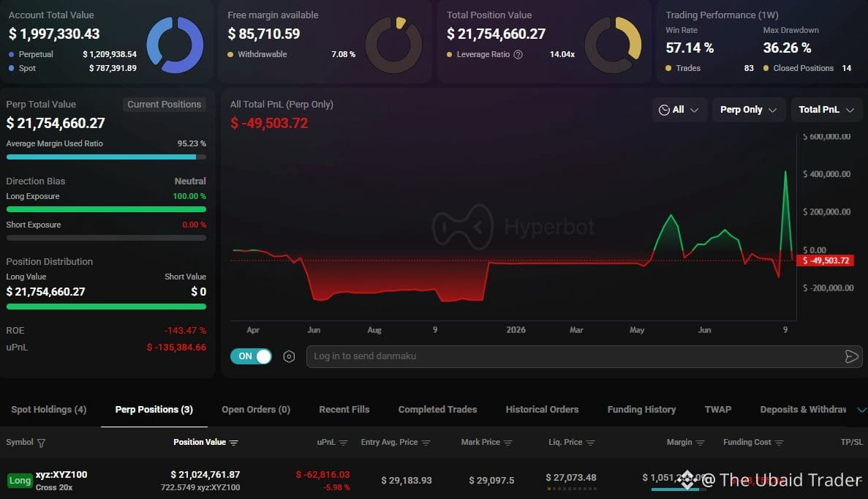Sort by uPnL column icon
This screenshot has width=868, height=499.
[343, 443]
